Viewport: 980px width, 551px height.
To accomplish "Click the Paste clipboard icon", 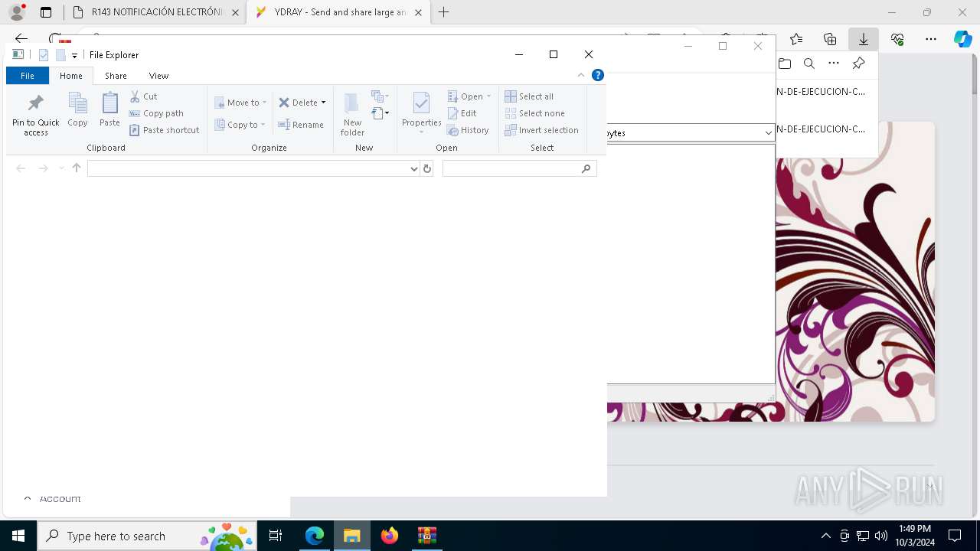I will point(109,103).
